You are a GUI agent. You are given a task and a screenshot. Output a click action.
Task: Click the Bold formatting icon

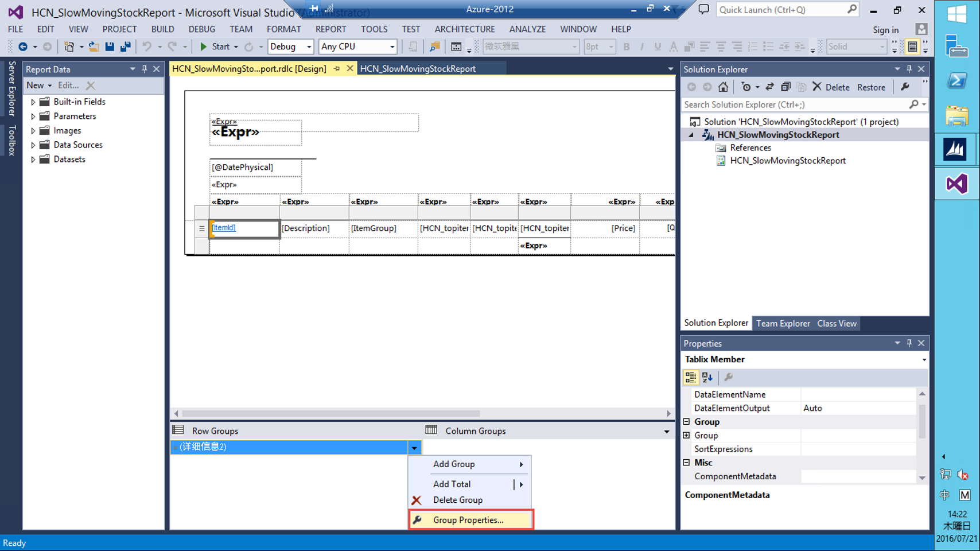pos(627,46)
